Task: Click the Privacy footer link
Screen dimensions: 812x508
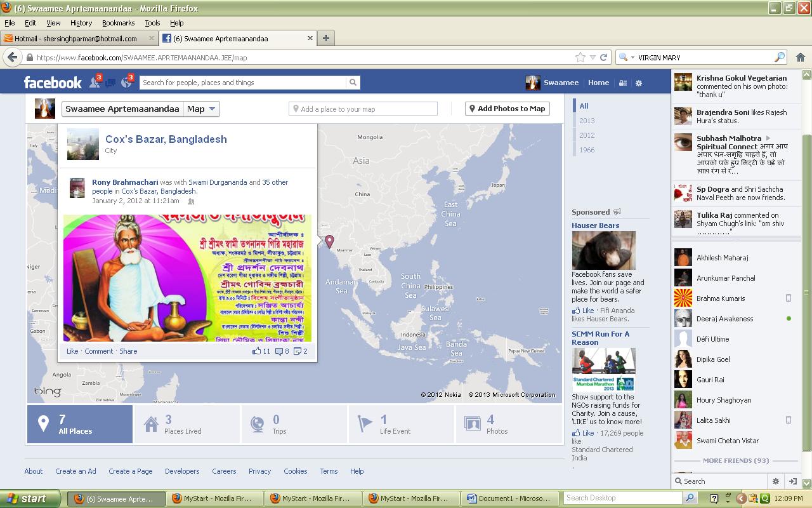Action: [259, 471]
